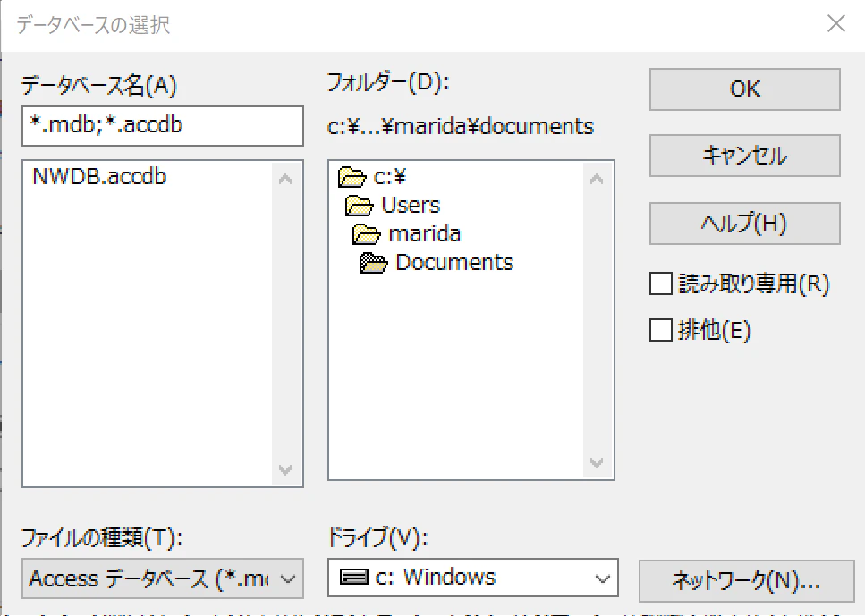Screen dimensions: 865x616
Task: Click the folder list scroll up arrow
Action: (x=597, y=179)
